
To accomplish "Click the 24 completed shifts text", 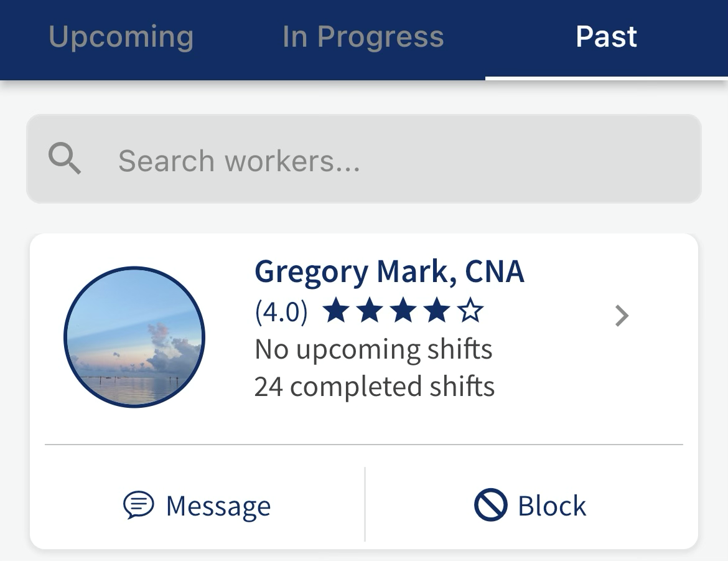I will (x=374, y=387).
